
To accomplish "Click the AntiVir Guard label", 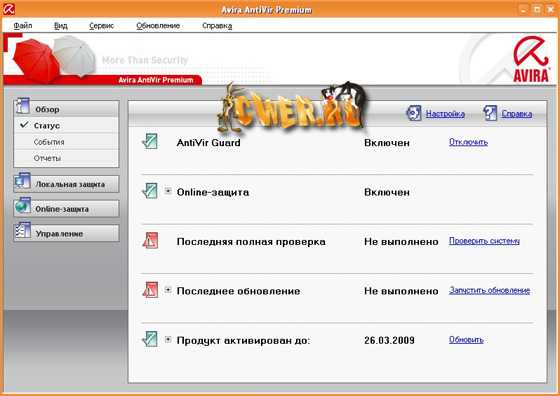I will [x=209, y=143].
